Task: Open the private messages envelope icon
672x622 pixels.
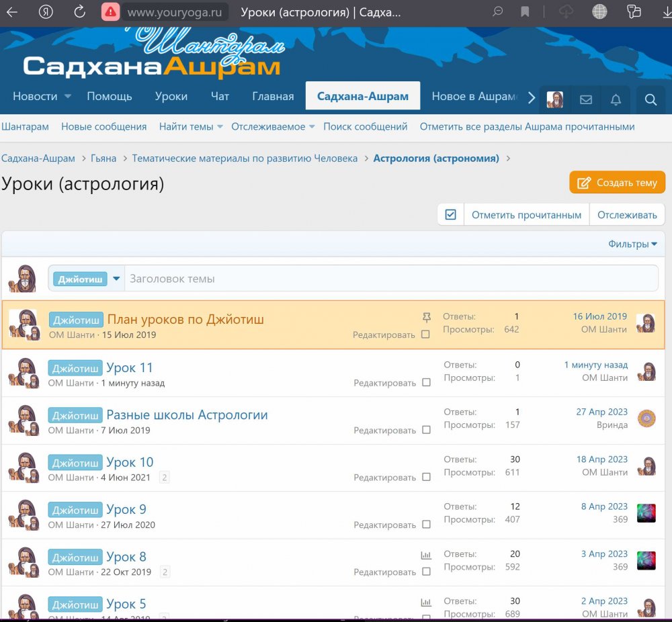Action: pyautogui.click(x=586, y=99)
